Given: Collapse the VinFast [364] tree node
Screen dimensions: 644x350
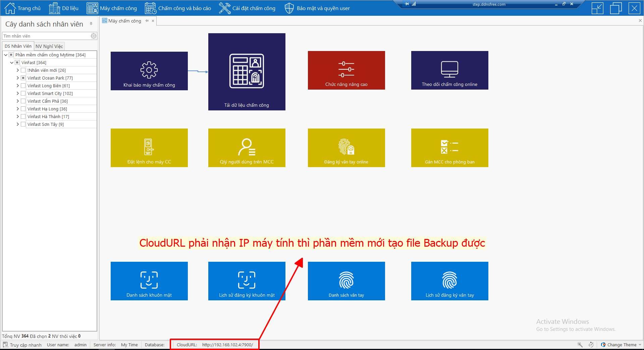Looking at the screenshot, I should (12, 62).
